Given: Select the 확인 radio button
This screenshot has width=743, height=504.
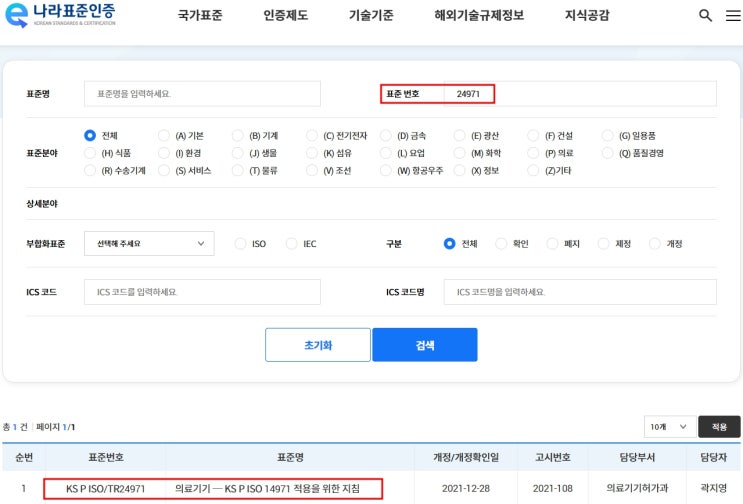Looking at the screenshot, I should click(501, 243).
